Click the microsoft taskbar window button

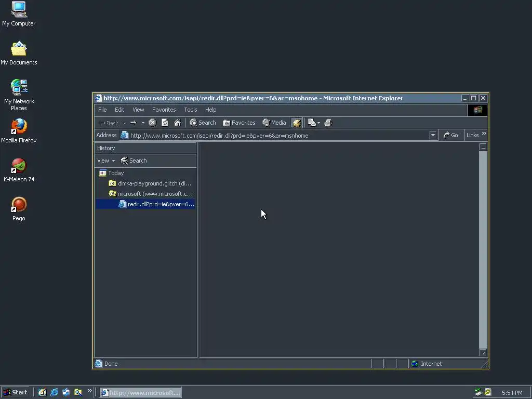click(x=140, y=393)
